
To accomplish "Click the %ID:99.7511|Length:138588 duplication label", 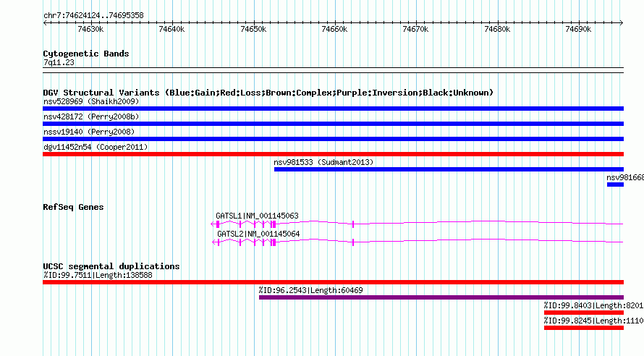I will point(98,275).
